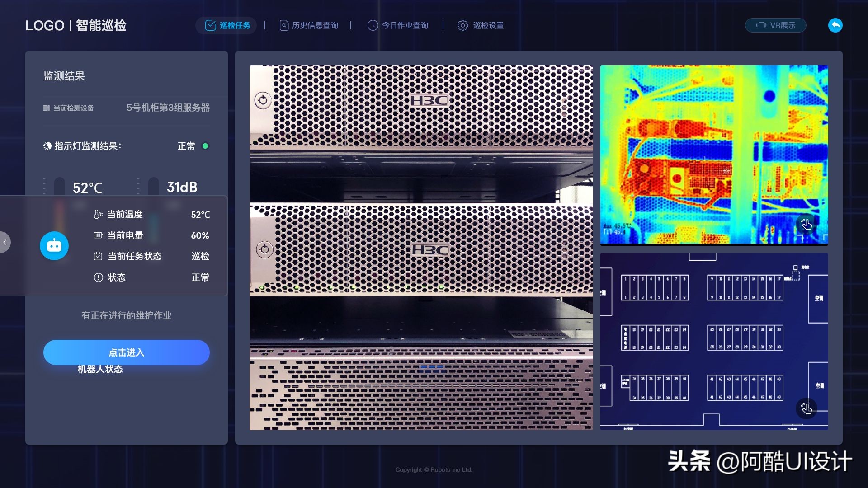This screenshot has height=488, width=868.
Task: Click the server icon beside 当前检测设备
Action: click(x=47, y=108)
